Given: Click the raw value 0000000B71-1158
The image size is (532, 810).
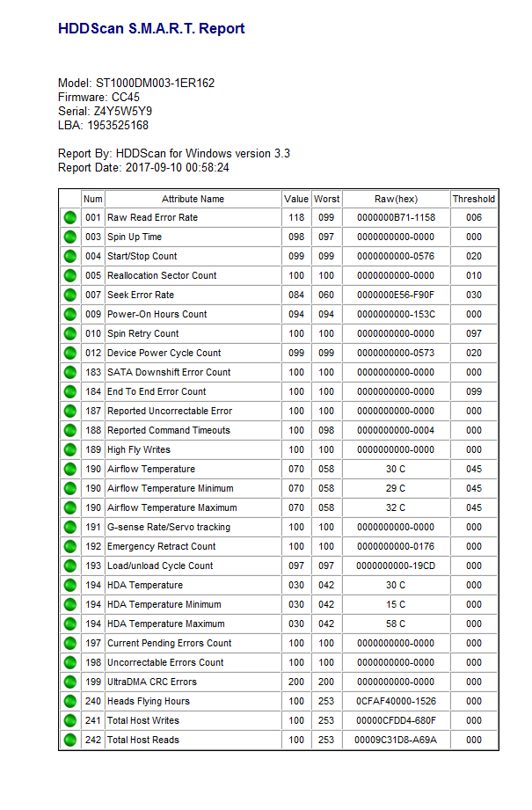Looking at the screenshot, I should [397, 217].
